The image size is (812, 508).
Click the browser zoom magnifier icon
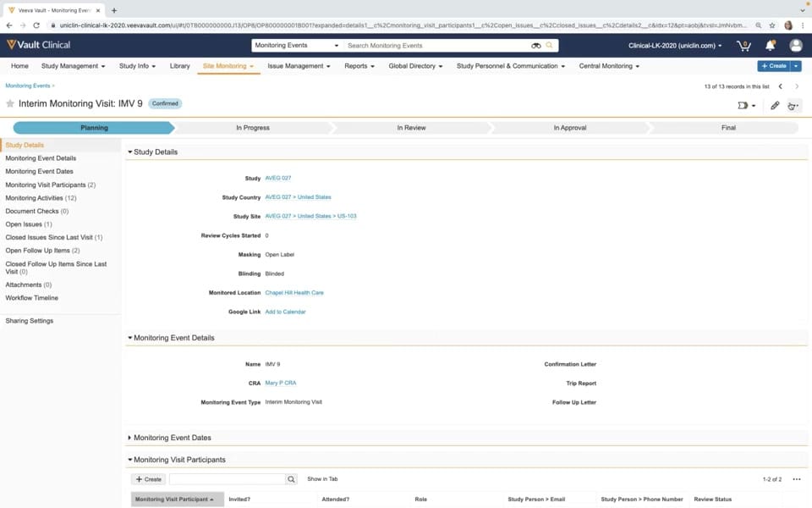pyautogui.click(x=758, y=25)
